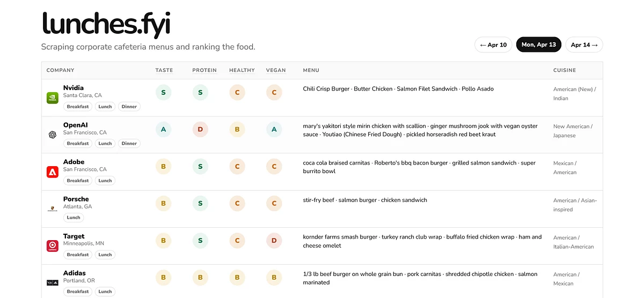Screen dimensions: 644x298
Task: Toggle OpenAI's Dinner meal chip
Action: tap(129, 144)
